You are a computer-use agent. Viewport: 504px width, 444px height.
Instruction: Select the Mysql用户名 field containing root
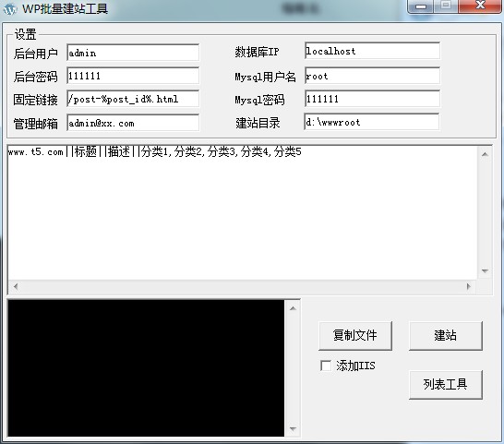pos(372,76)
